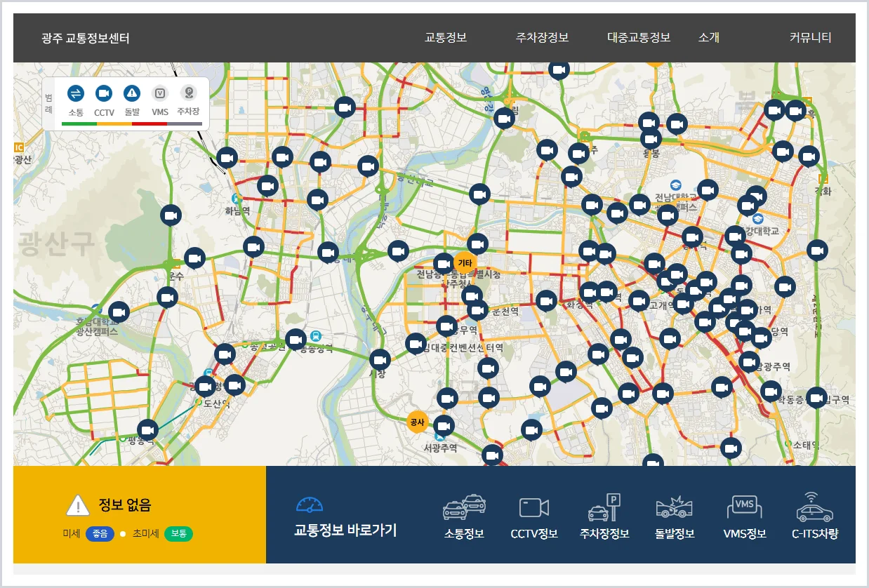Image resolution: width=869 pixels, height=588 pixels.
Task: Click the orange IC marker near 광산
Action: coord(19,147)
